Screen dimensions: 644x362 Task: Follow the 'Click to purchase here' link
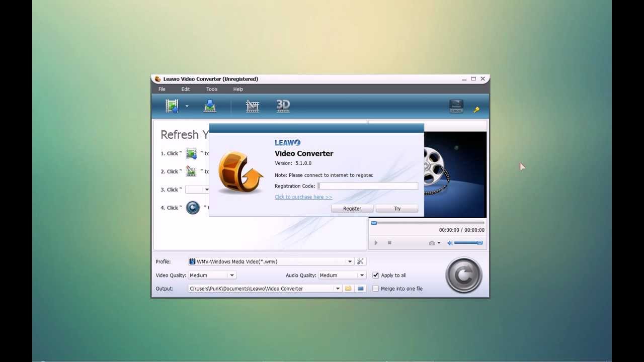(303, 197)
